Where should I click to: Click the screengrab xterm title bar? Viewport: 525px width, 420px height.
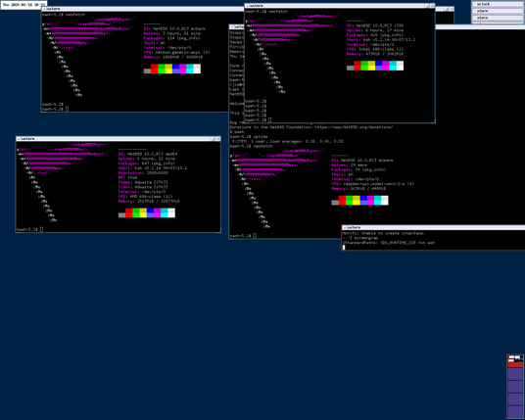point(434,227)
